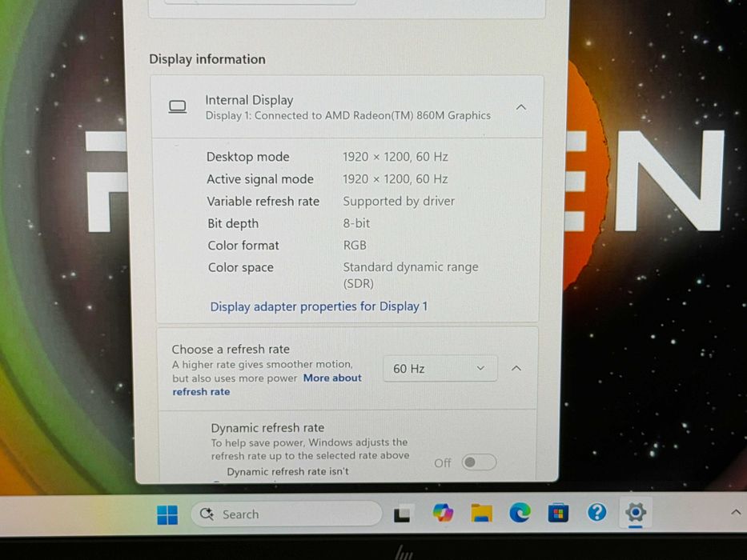The image size is (747, 560).
Task: Toggle the Dynamic refresh rate switch
Action: (479, 462)
